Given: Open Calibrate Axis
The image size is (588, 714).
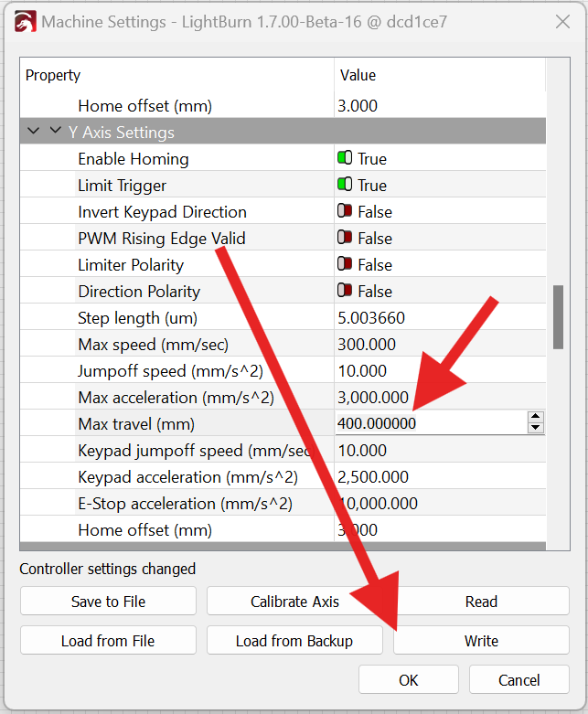Looking at the screenshot, I should [x=294, y=602].
